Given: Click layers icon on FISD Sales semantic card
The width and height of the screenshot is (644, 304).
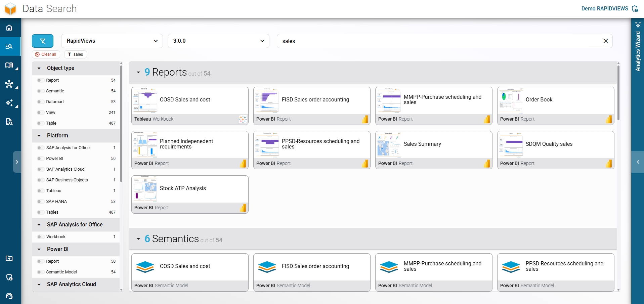Looking at the screenshot, I should click(267, 267).
